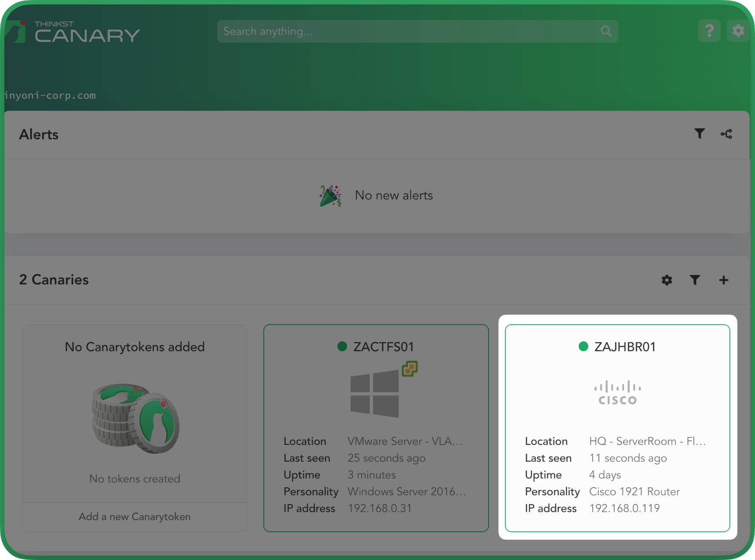Open the ZACTFS01 canary card title
The height and width of the screenshot is (560, 755).
tap(383, 347)
